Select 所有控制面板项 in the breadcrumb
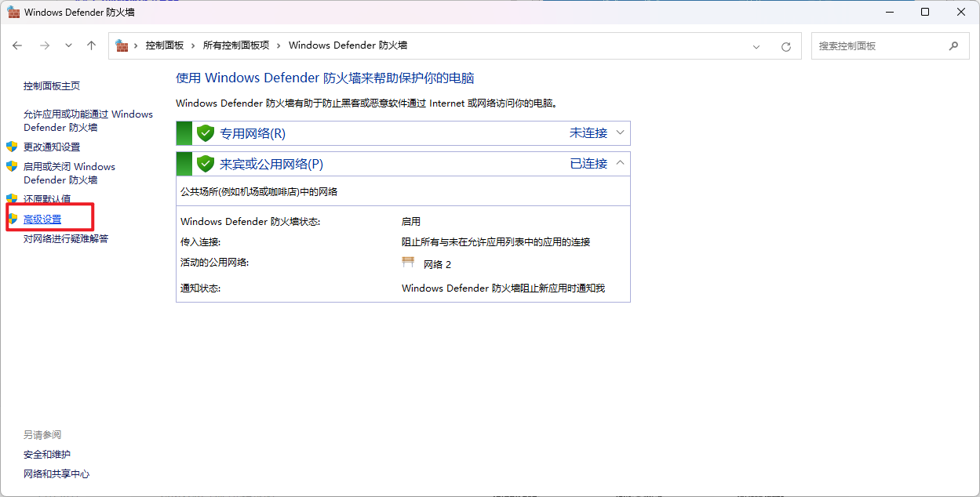Image resolution: width=980 pixels, height=497 pixels. pyautogui.click(x=235, y=45)
